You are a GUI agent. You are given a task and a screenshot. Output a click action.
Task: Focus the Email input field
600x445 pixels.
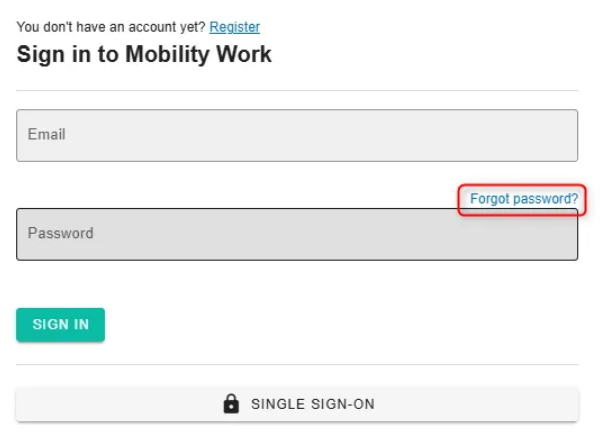click(x=297, y=135)
